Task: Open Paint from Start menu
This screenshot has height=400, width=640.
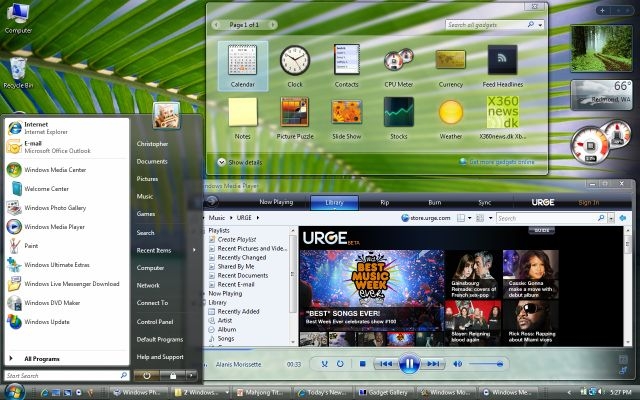Action: (x=67, y=246)
